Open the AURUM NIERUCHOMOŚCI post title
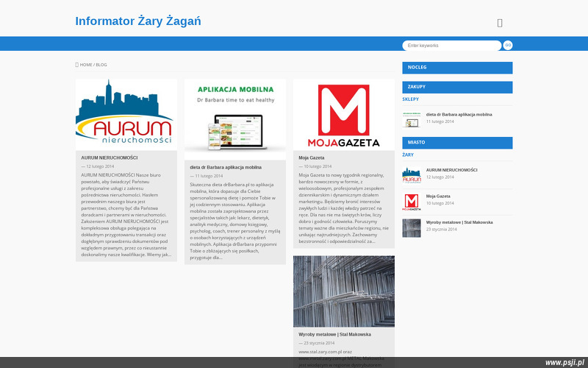 [109, 158]
